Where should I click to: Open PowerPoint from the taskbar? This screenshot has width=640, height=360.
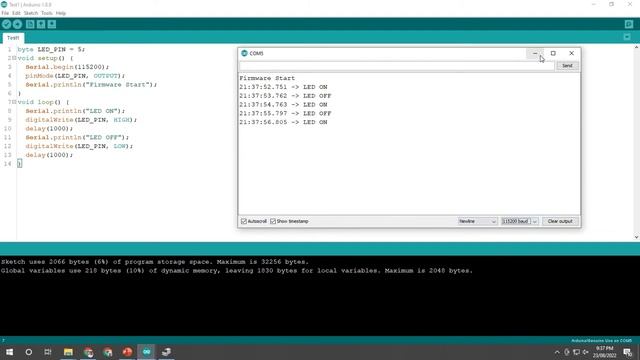pos(127,352)
